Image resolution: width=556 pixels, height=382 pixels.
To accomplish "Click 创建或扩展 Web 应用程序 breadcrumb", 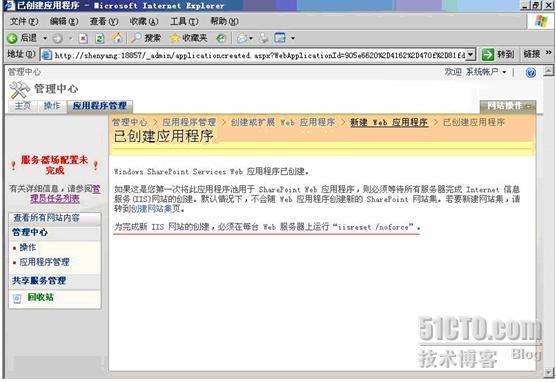I will 283,122.
